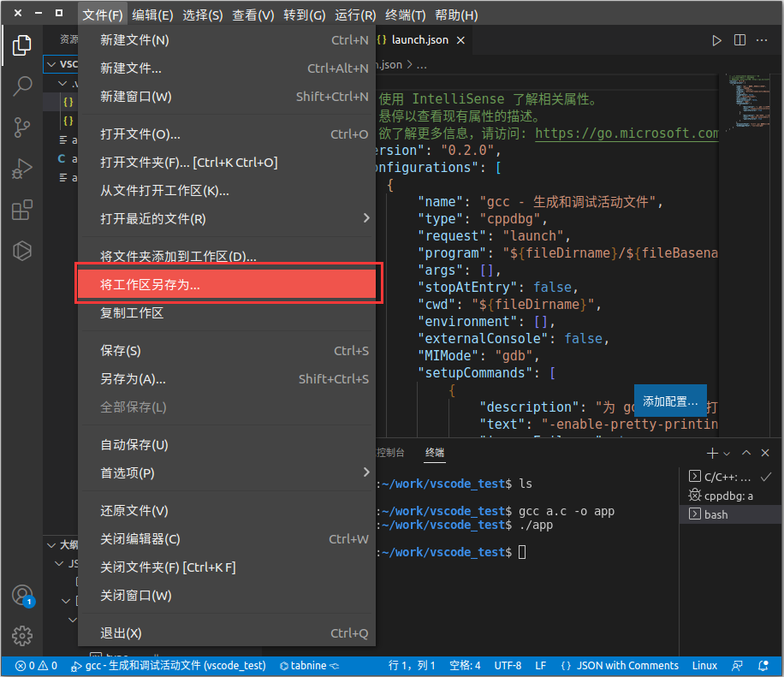The height and width of the screenshot is (677, 784).
Task: Select the C/C++ terminal task entry
Action: pos(730,477)
